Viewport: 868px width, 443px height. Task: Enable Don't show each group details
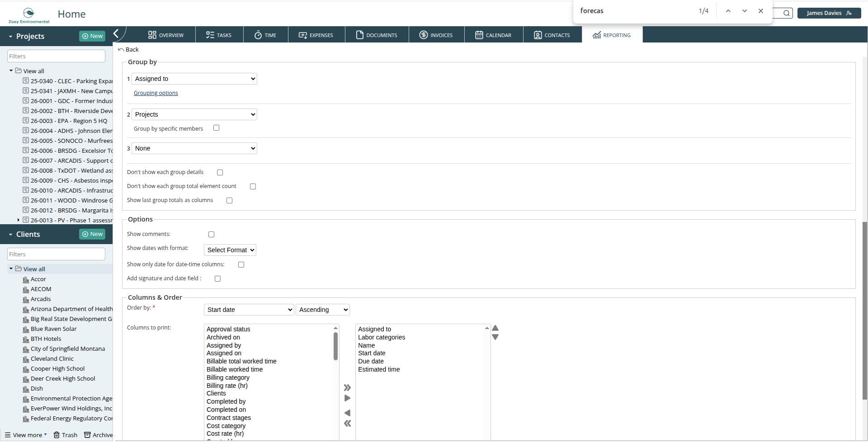point(220,172)
